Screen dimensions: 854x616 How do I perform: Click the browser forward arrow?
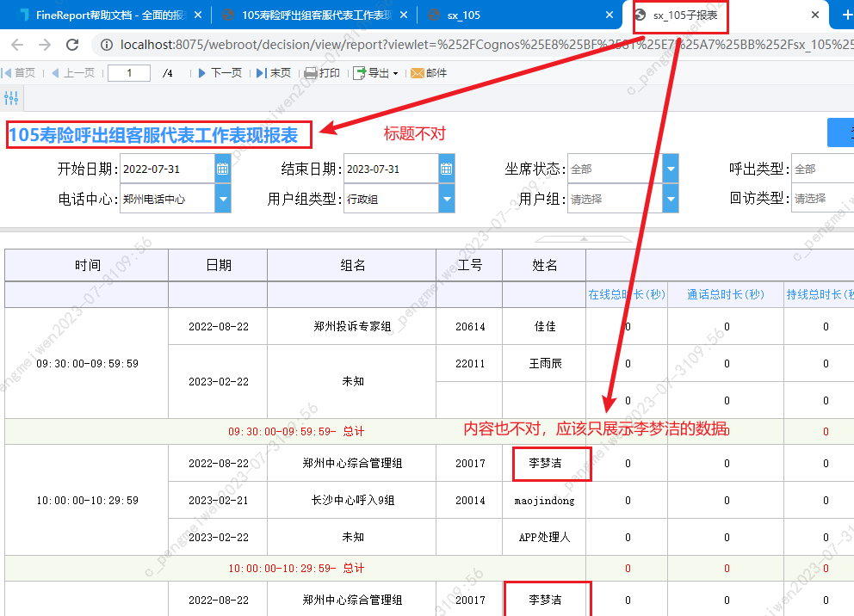[x=45, y=45]
